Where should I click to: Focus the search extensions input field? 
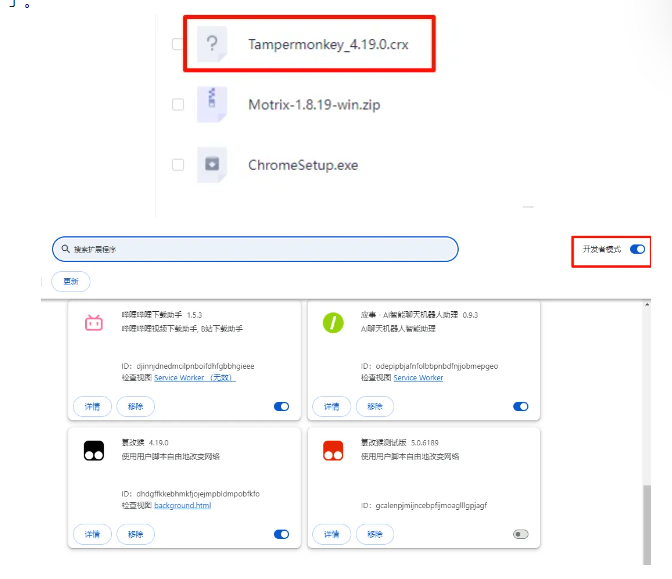(255, 249)
